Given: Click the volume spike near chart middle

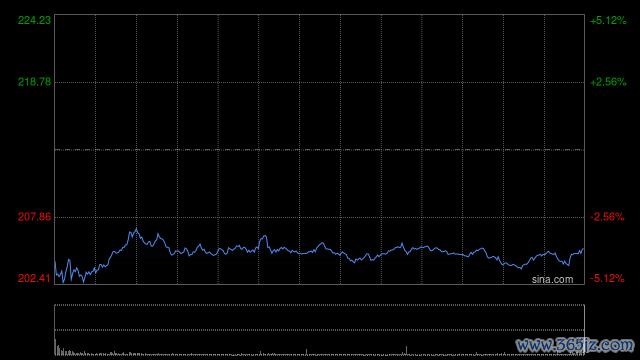Looking at the screenshot, I should tap(307, 352).
